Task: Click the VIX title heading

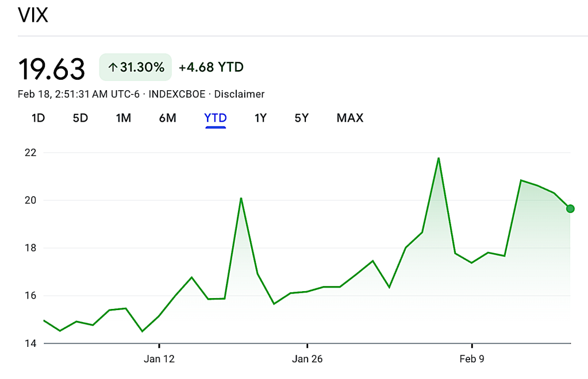Action: coord(33,16)
